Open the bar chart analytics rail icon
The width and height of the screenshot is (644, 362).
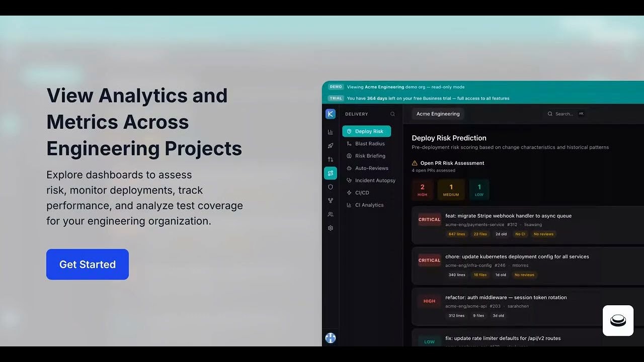click(331, 132)
